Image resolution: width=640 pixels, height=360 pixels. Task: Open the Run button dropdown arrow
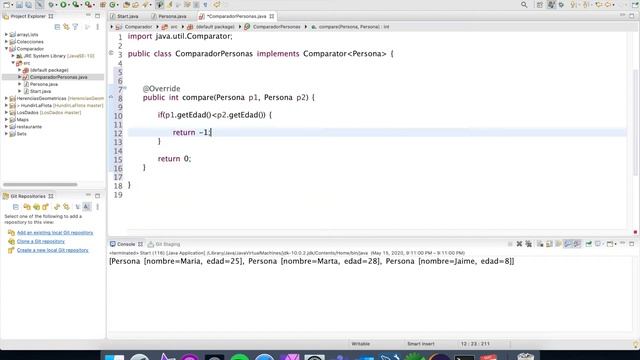69,5
